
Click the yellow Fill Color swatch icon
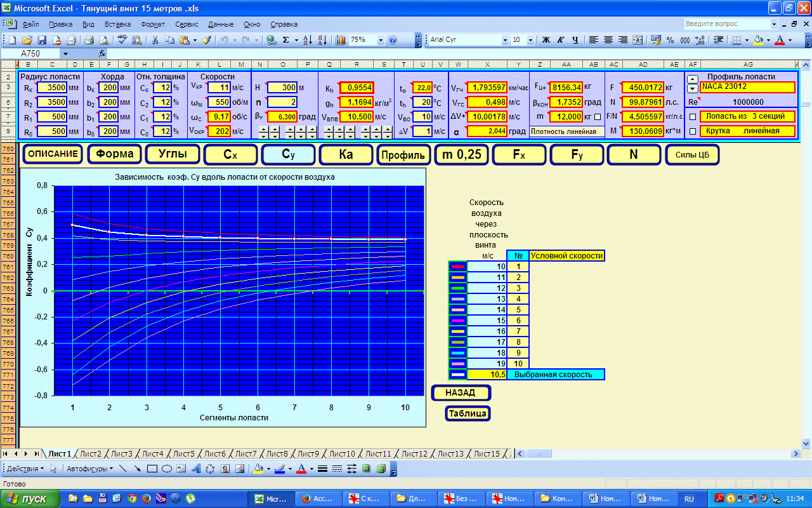pyautogui.click(x=757, y=39)
